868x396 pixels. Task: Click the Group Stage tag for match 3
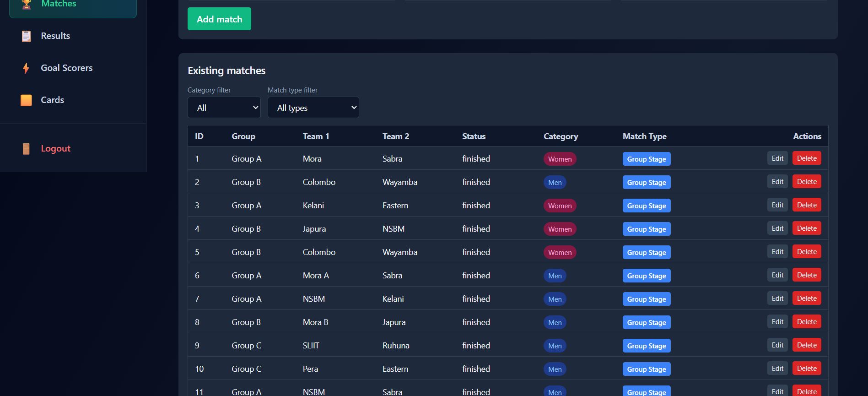click(647, 206)
